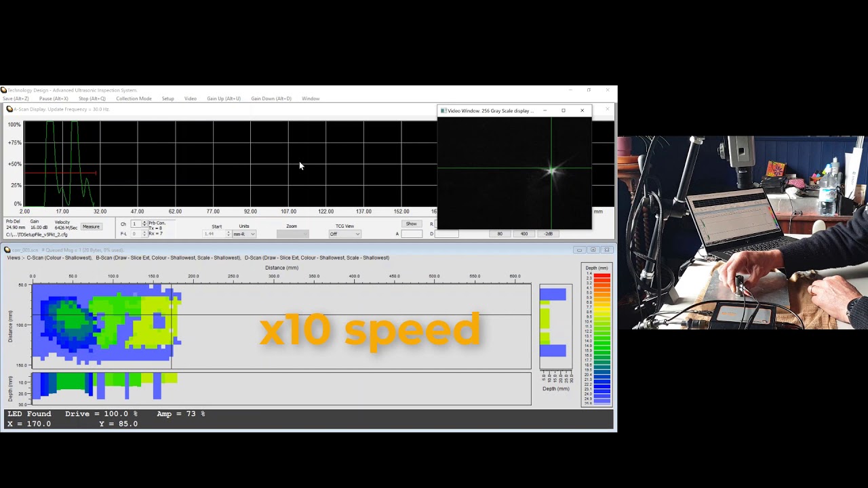This screenshot has height=488, width=868.
Task: Click the D input field
Action: point(446,234)
